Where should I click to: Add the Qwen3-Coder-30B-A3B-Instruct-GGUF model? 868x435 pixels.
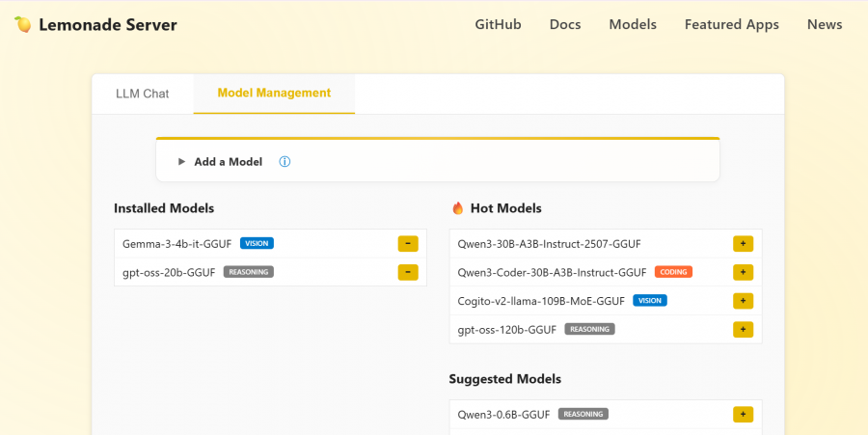pos(743,272)
